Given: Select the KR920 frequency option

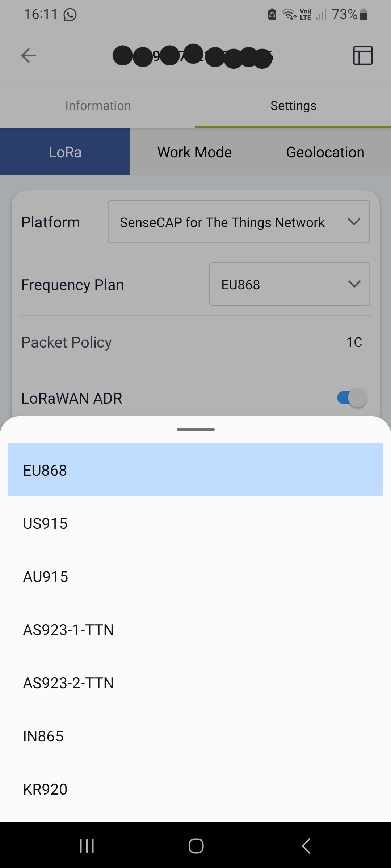Looking at the screenshot, I should pyautogui.click(x=195, y=789).
